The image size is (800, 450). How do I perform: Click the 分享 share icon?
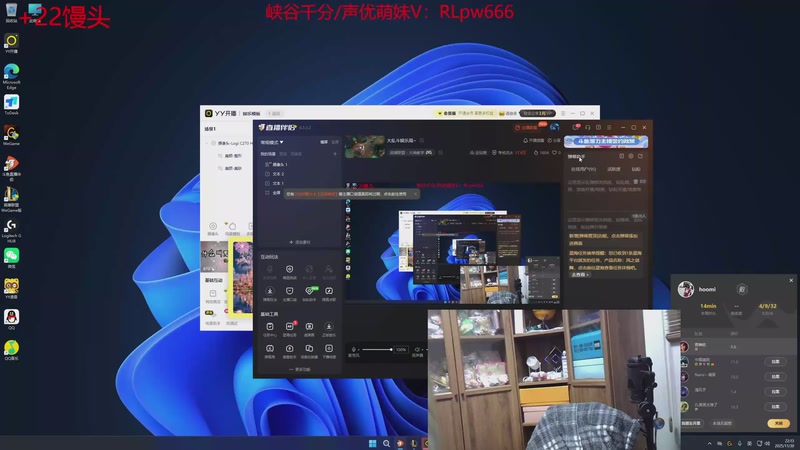tap(553, 140)
